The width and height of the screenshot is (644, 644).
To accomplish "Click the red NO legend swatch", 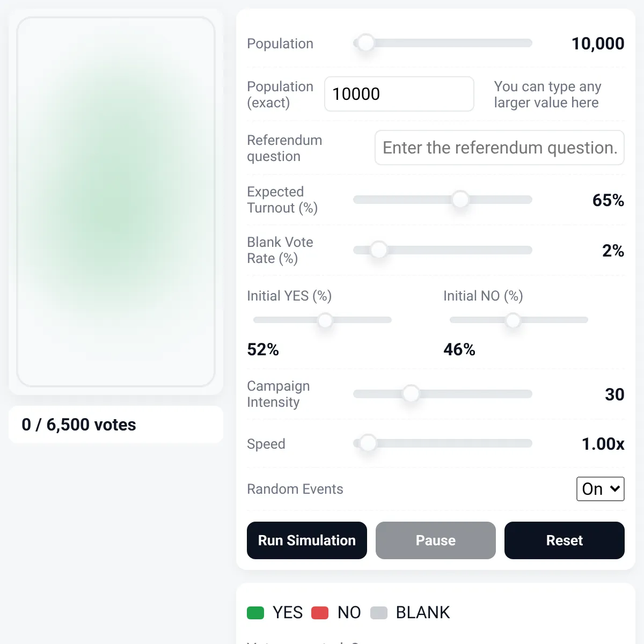I will [320, 613].
